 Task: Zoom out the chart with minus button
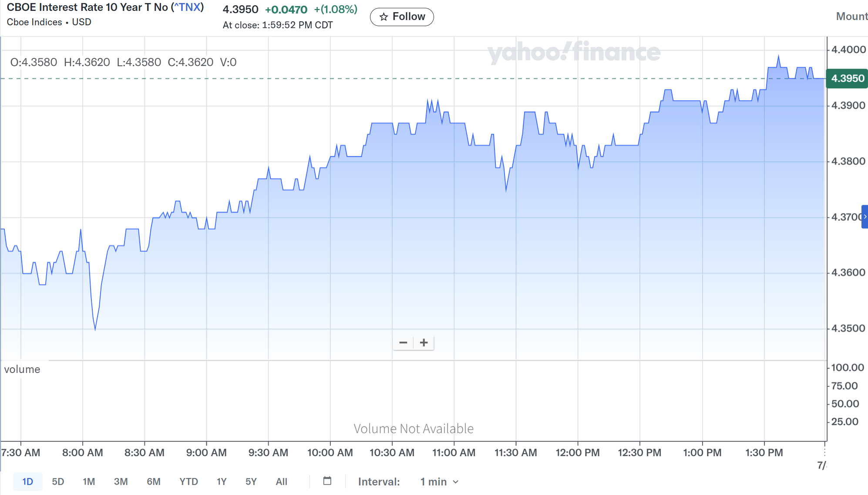pos(403,342)
